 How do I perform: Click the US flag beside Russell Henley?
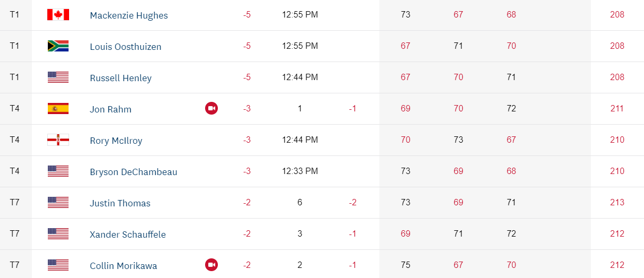pyautogui.click(x=58, y=77)
